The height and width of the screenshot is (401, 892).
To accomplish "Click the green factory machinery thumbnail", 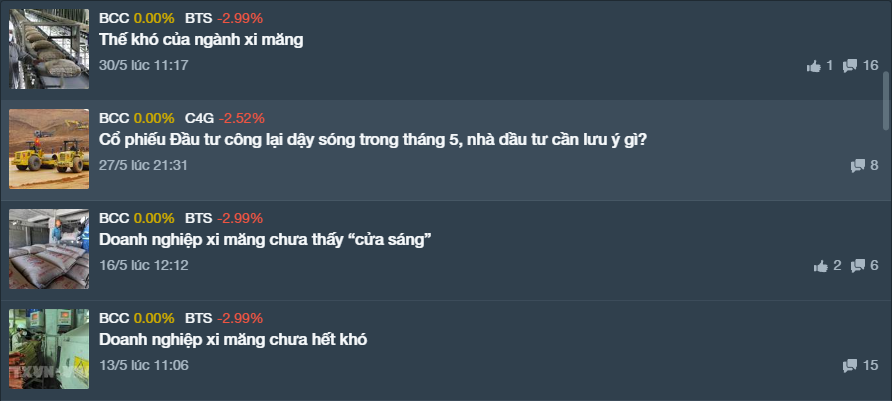I will coord(49,349).
